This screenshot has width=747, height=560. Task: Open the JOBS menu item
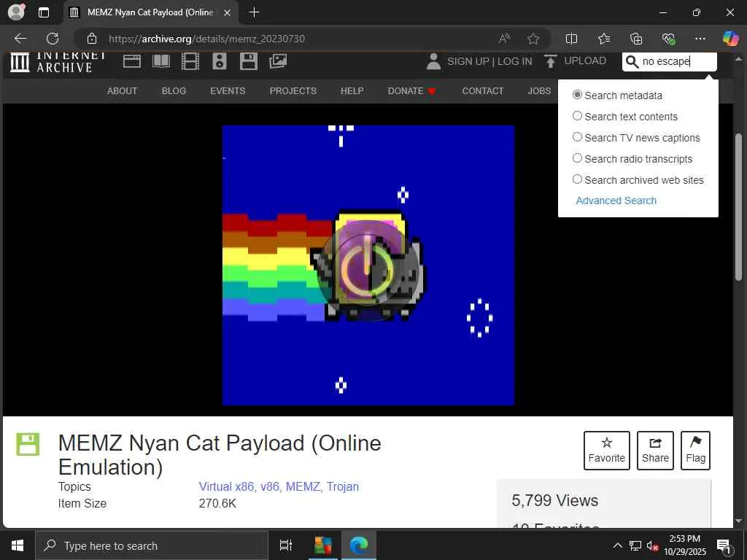click(539, 91)
